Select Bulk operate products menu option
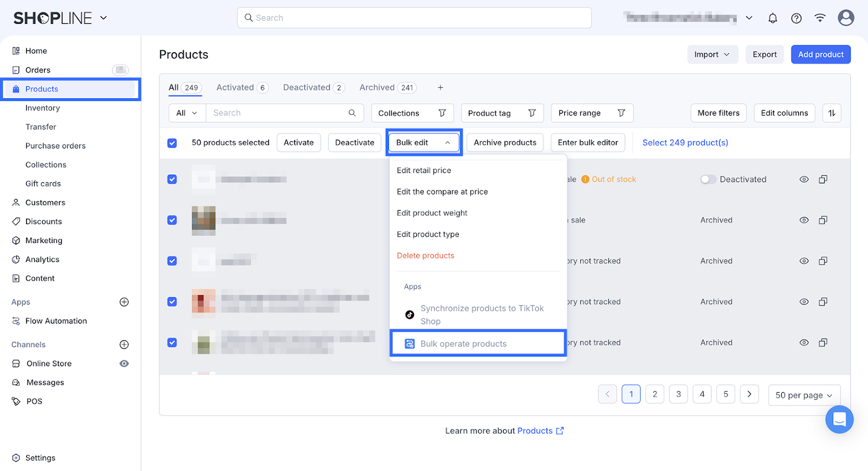This screenshot has height=471, width=868. (x=463, y=344)
